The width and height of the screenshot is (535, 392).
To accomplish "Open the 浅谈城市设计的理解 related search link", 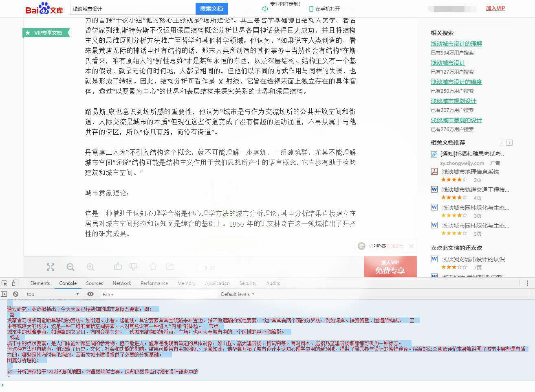I will coord(456,43).
